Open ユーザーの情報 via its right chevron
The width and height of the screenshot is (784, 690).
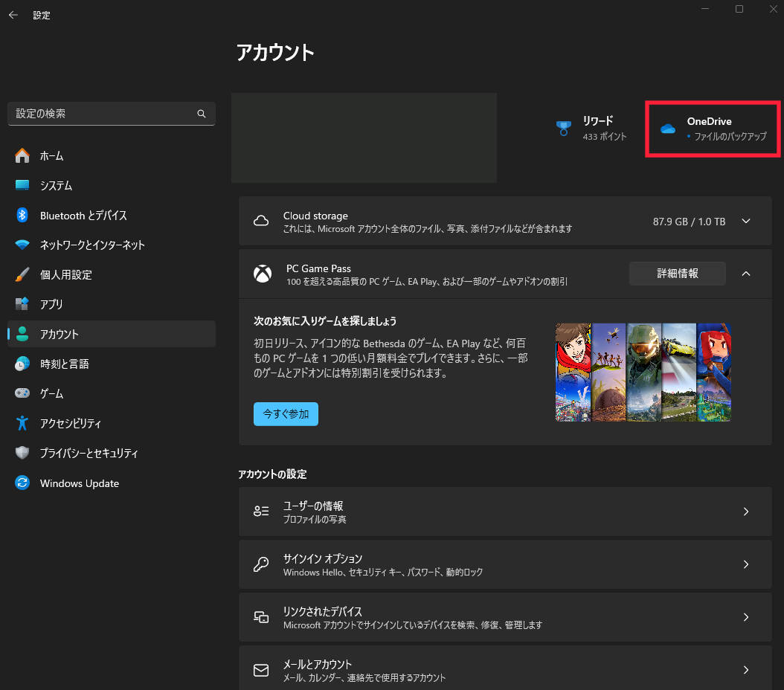(746, 511)
